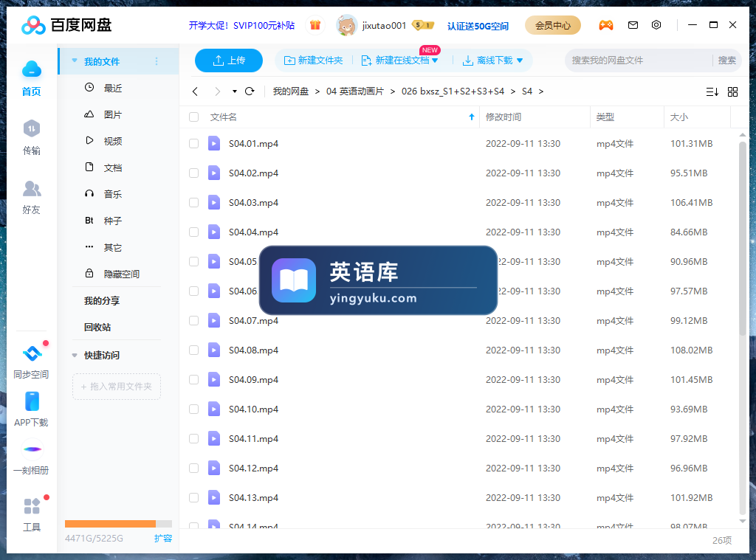Open the 好友 friends icon
This screenshot has width=756, height=560.
click(x=32, y=188)
